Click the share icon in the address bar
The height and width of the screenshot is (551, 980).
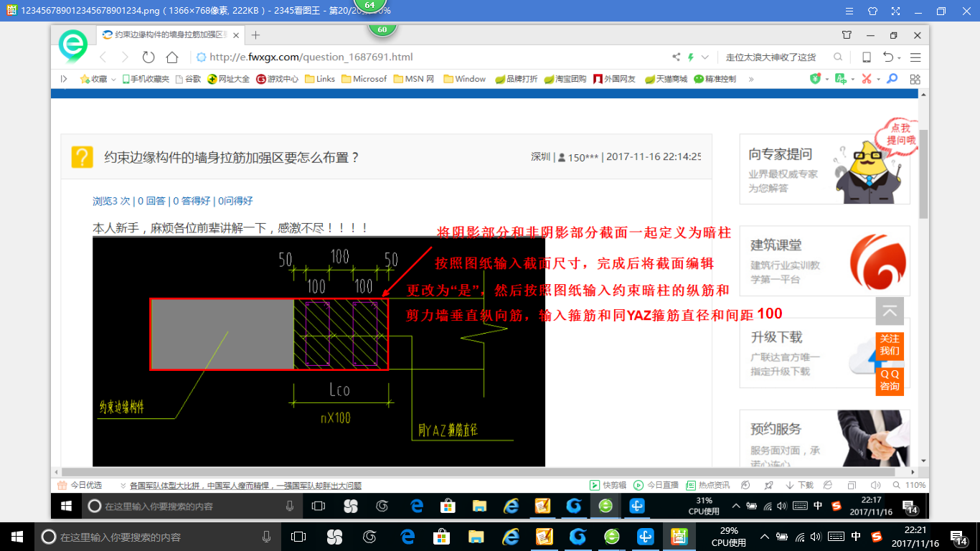pos(676,57)
